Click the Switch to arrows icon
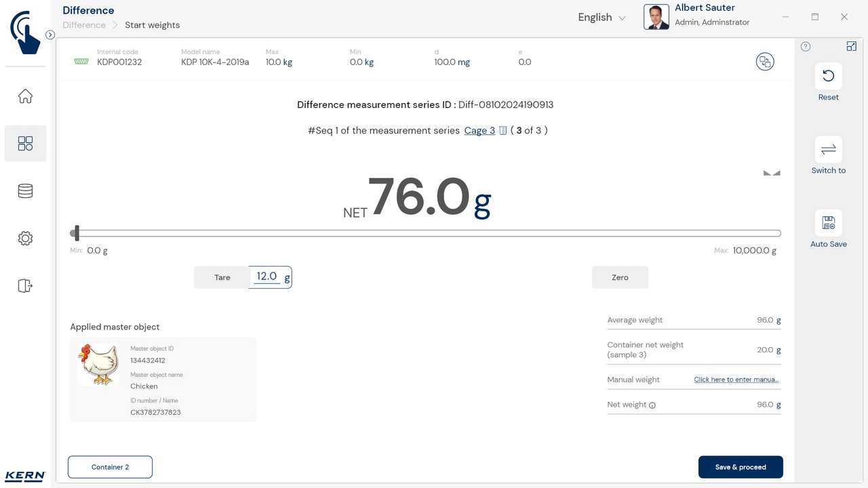Viewport: 868px width, 488px height. coord(828,150)
